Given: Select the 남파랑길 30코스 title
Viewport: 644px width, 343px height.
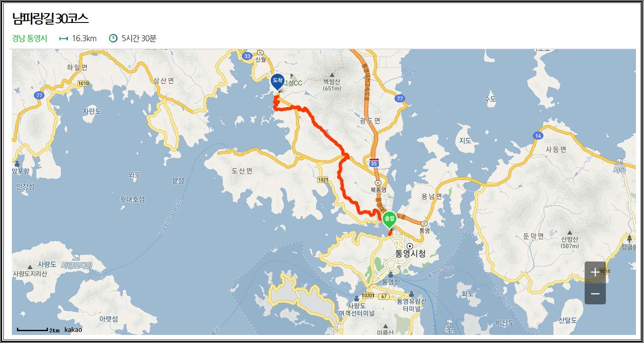Looking at the screenshot, I should point(50,19).
